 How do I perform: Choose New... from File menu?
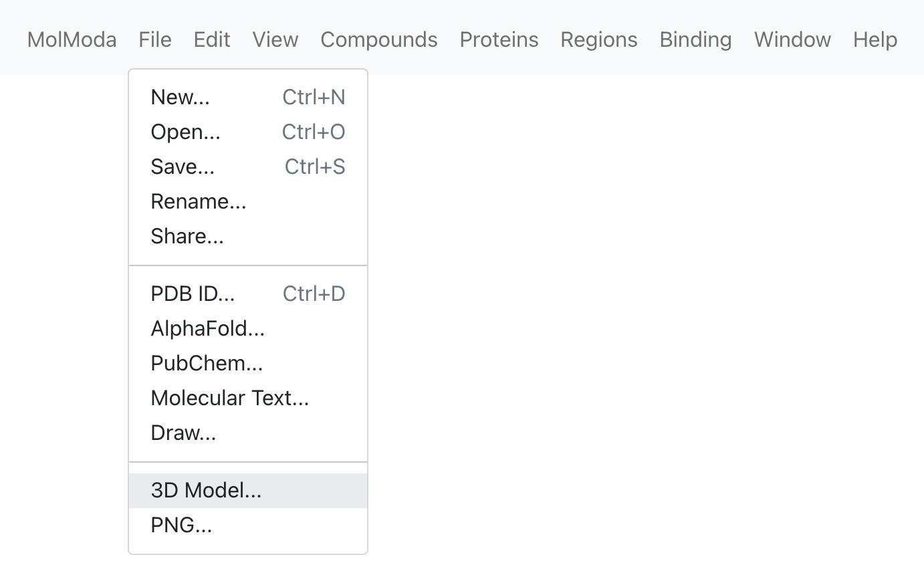point(248,98)
